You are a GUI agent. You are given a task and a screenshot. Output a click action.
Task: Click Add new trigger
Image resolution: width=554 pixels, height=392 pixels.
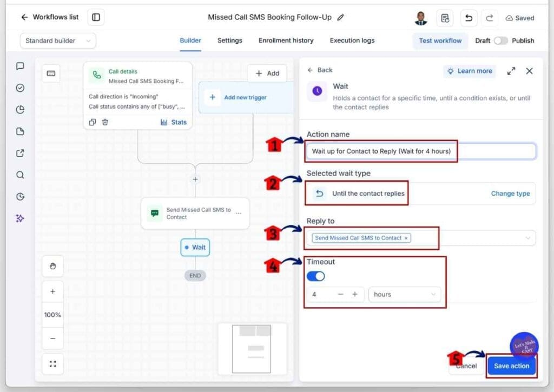point(245,97)
